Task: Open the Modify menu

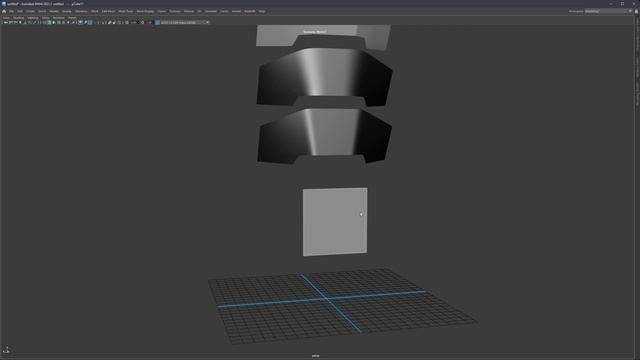Action: coord(54,11)
